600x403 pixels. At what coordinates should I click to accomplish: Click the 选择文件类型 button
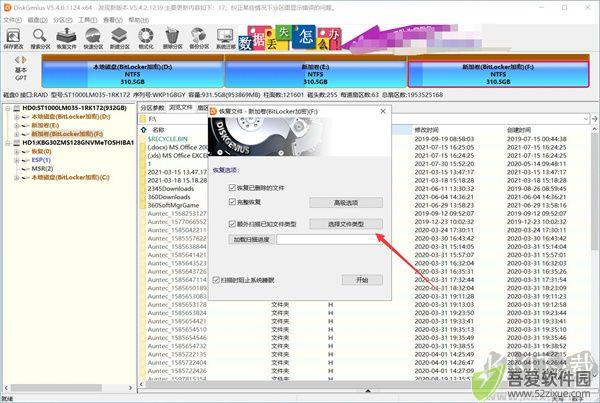tap(346, 224)
